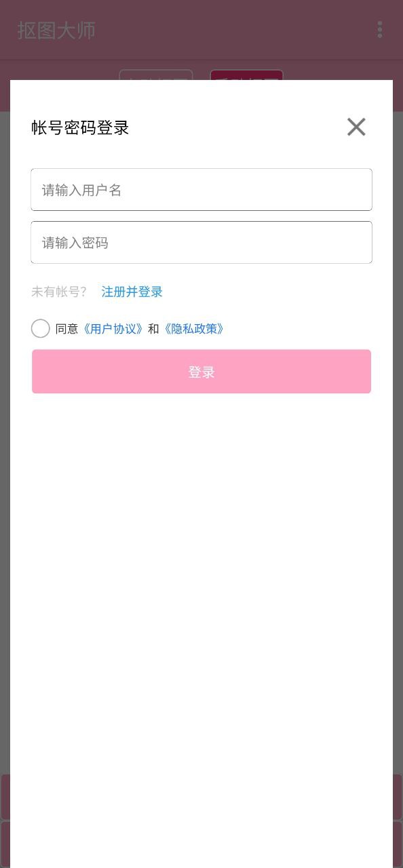Select the outlined tab hidden behind the dialog
403x868 pixels.
coord(156,75)
